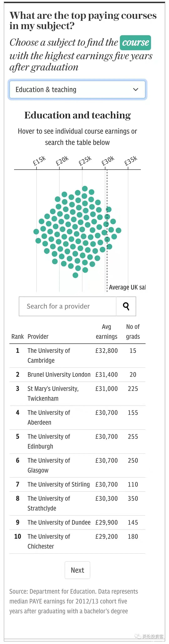Click the dropdown chevron arrow
Viewport: 169px width, 644px height.
click(x=136, y=89)
